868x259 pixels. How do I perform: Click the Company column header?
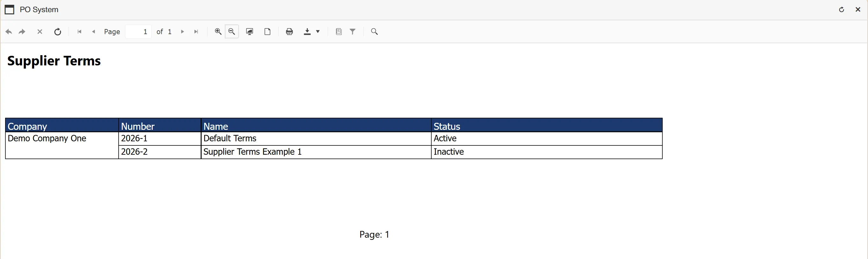coord(62,125)
